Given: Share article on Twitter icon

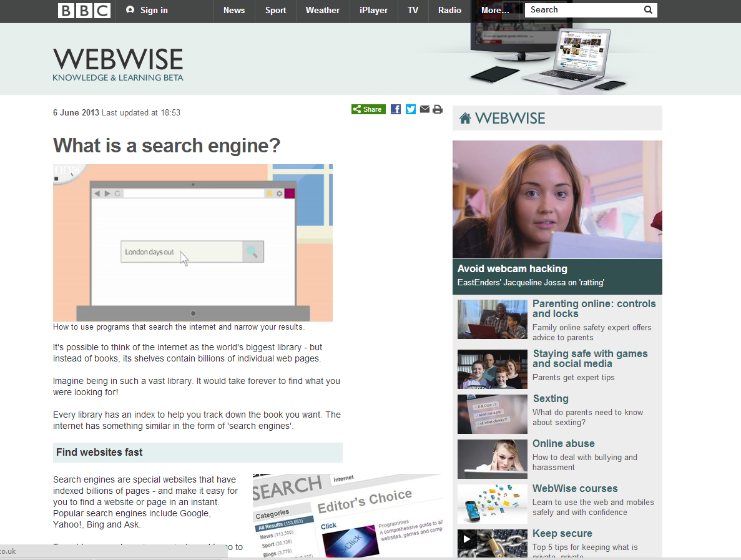Looking at the screenshot, I should tap(411, 109).
